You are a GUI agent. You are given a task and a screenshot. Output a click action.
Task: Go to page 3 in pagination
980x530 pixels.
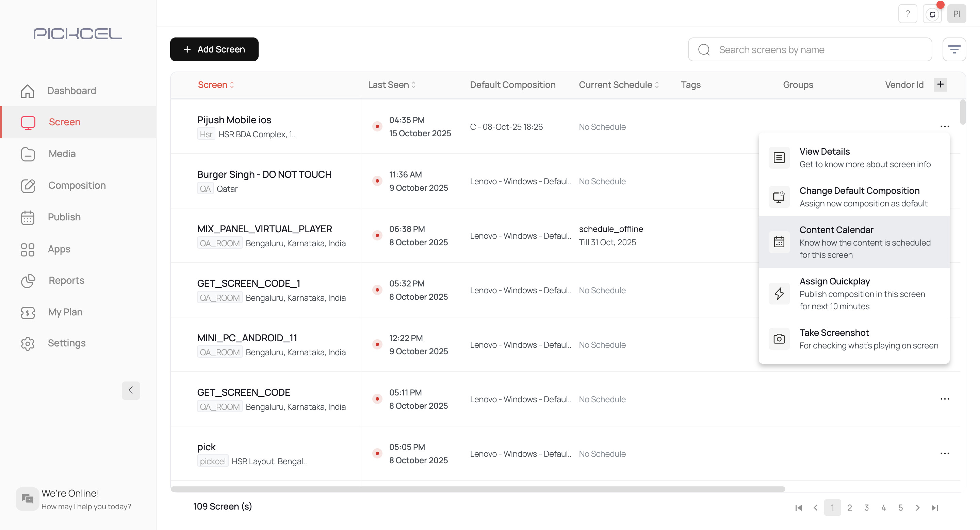point(867,508)
